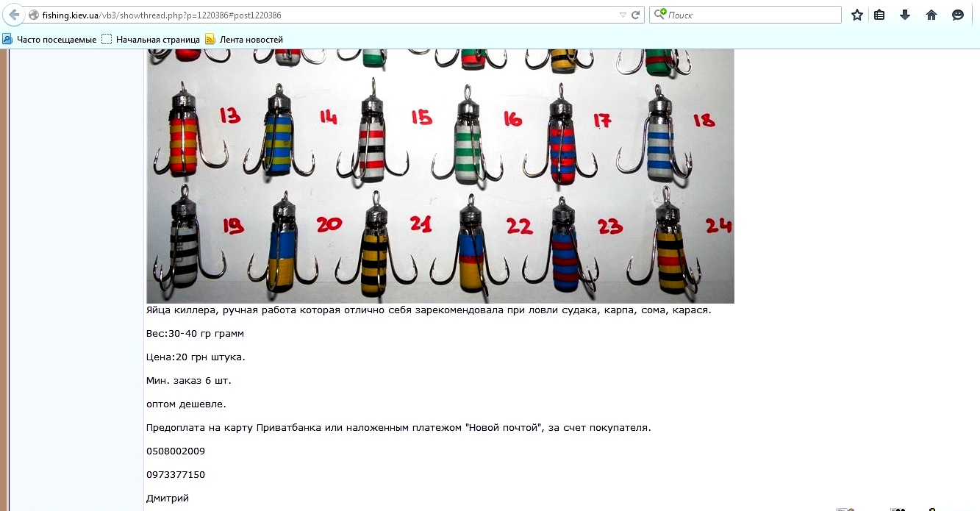Click the site identity globe icon
This screenshot has width=980, height=511.
[x=34, y=15]
